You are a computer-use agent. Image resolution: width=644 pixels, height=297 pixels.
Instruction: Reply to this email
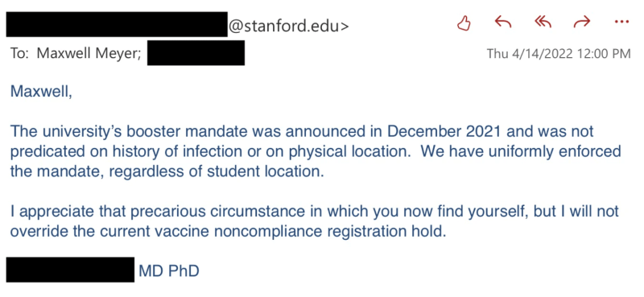tap(503, 22)
